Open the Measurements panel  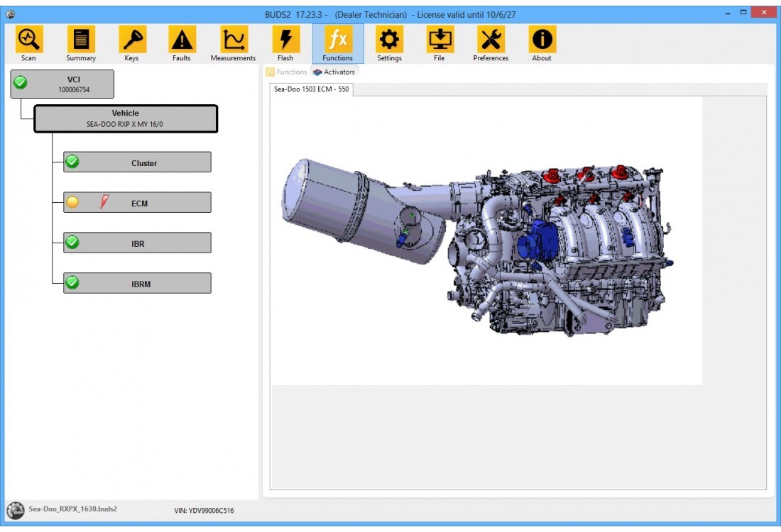[233, 41]
